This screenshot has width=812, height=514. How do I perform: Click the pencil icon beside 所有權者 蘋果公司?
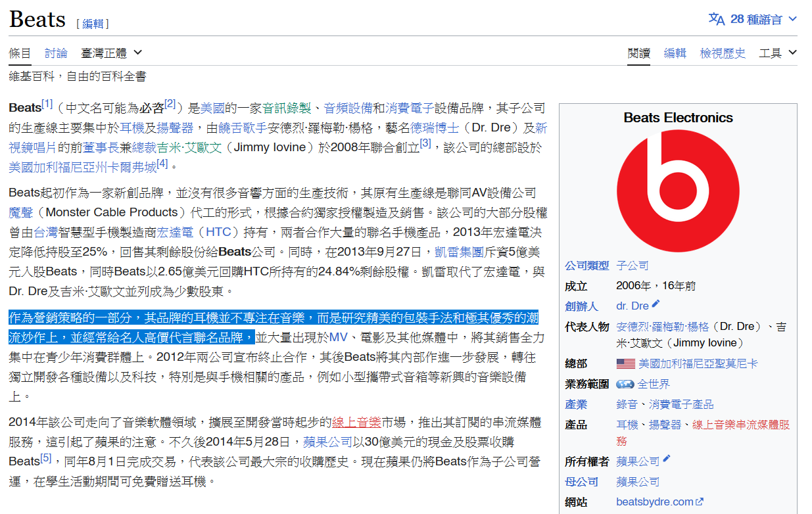[x=666, y=460]
